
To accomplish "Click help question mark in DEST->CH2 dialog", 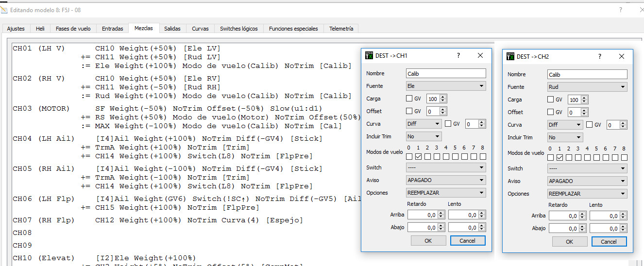I will [x=599, y=56].
